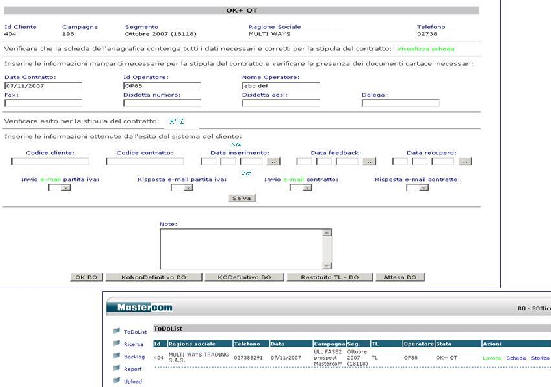The width and height of the screenshot is (551, 387).
Task: Click the Scheda action link in ToDoList
Action: click(x=516, y=358)
